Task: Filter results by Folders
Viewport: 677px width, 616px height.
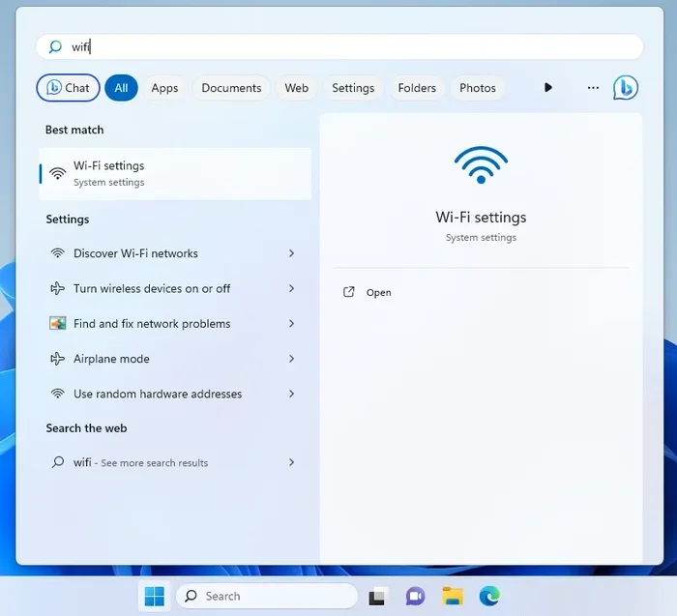Action: coord(417,88)
